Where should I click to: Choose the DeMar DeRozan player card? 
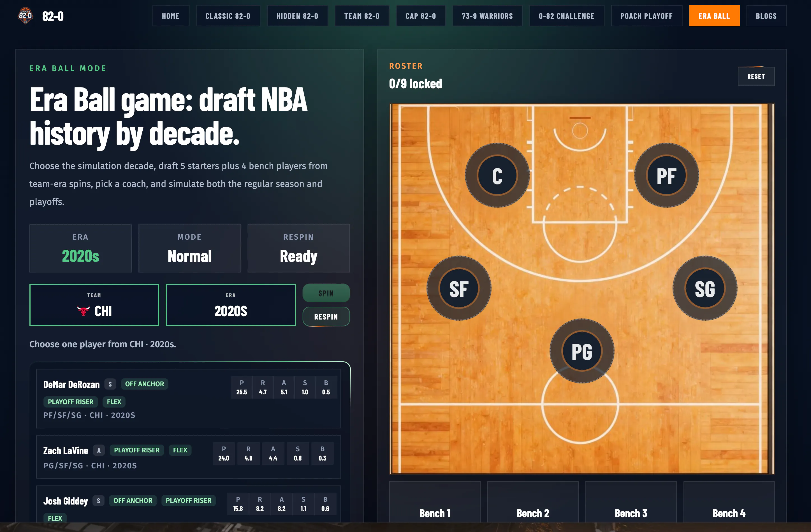(188, 398)
